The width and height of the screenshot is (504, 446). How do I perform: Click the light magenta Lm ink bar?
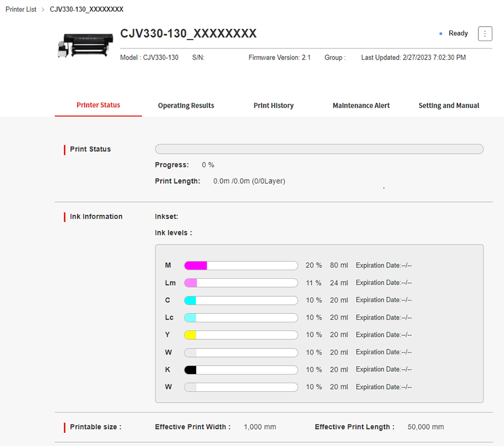[x=241, y=283]
